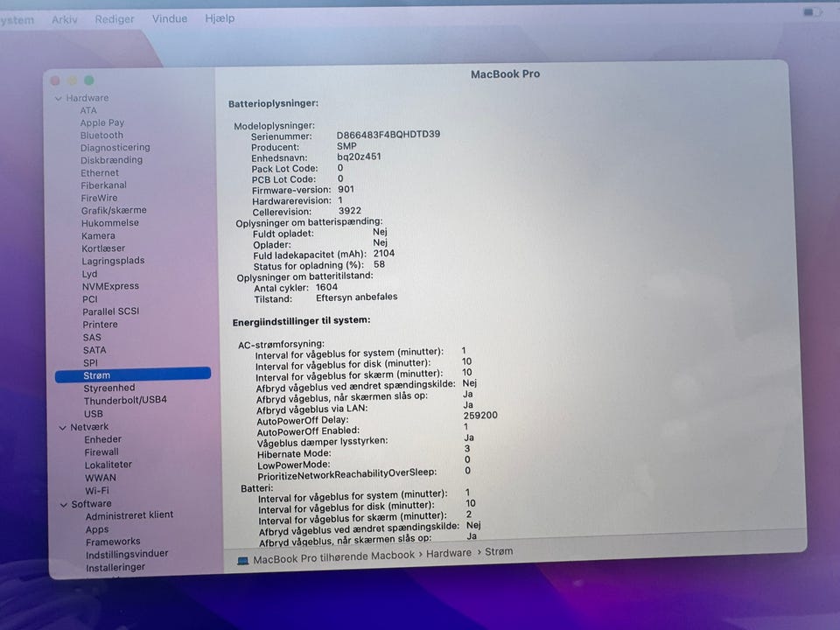This screenshot has width=840, height=630.
Task: Select SPI in the sidebar
Action: click(90, 362)
